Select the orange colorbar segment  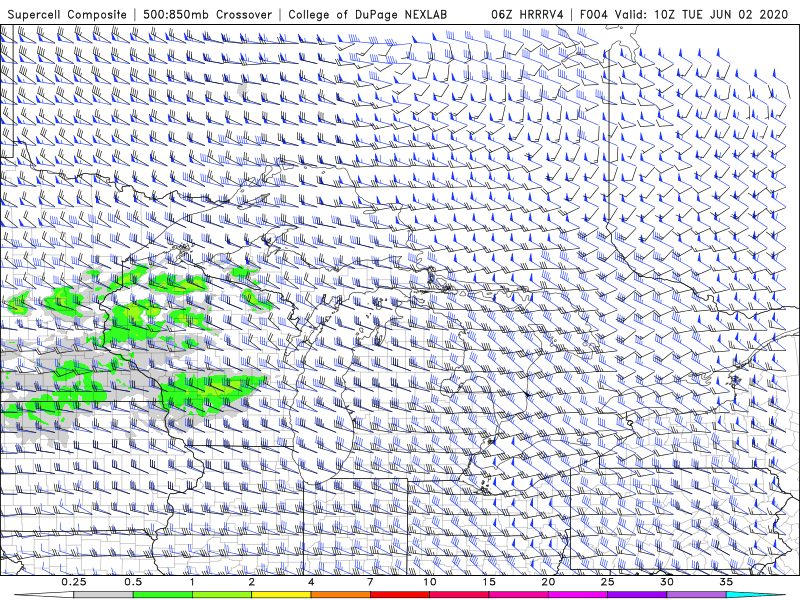pos(340,595)
